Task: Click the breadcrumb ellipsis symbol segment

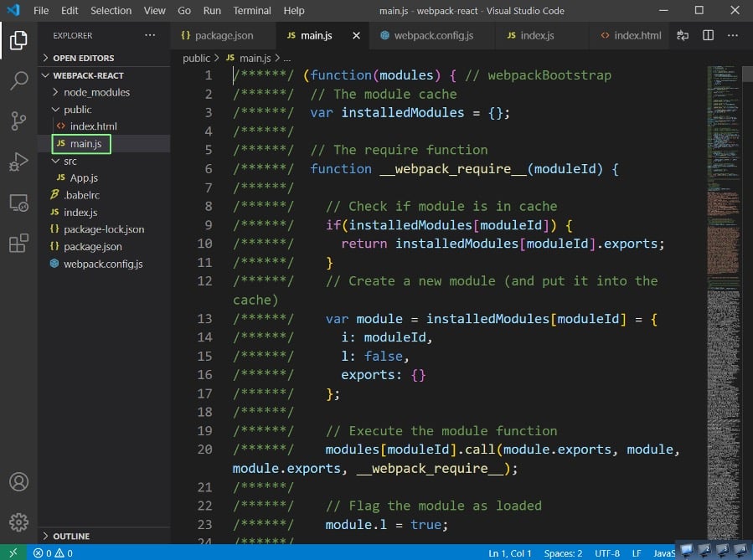Action: [x=287, y=59]
